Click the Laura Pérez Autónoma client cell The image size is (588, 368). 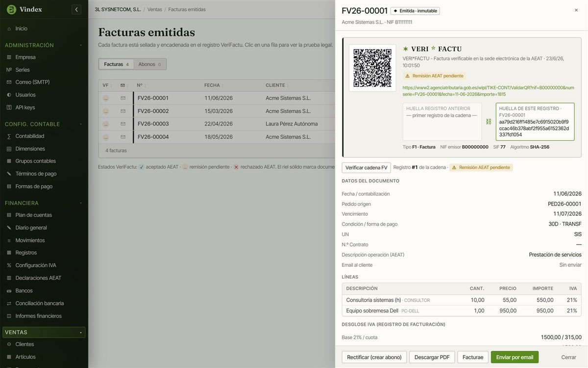coord(292,124)
